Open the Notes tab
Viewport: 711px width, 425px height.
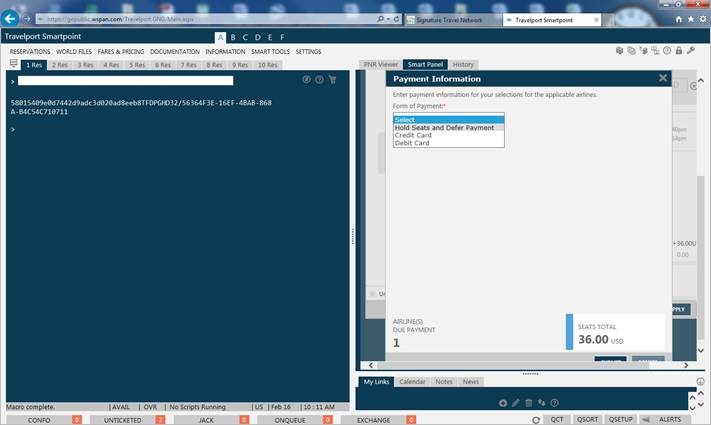point(444,381)
